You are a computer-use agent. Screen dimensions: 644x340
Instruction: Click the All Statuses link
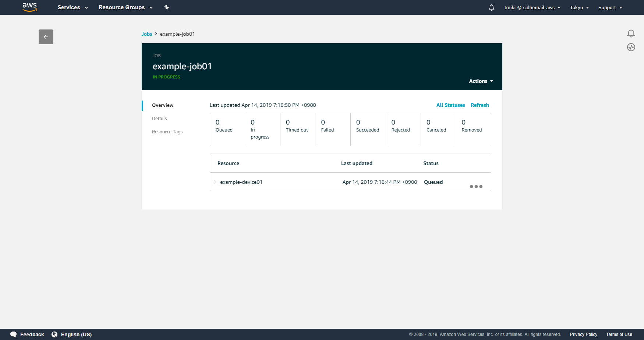point(450,105)
